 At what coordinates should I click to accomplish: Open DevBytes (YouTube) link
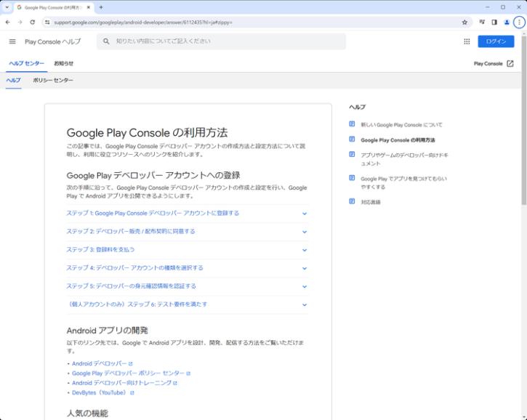[100, 393]
